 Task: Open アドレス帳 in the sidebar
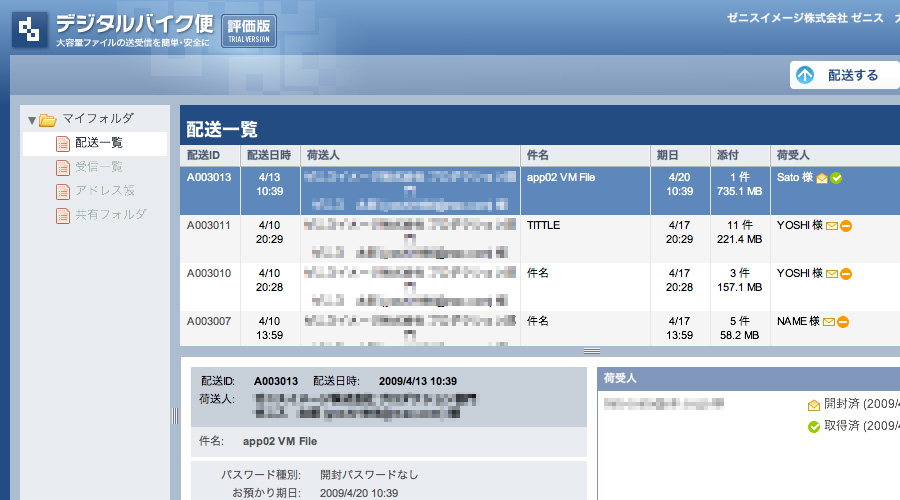[x=104, y=191]
